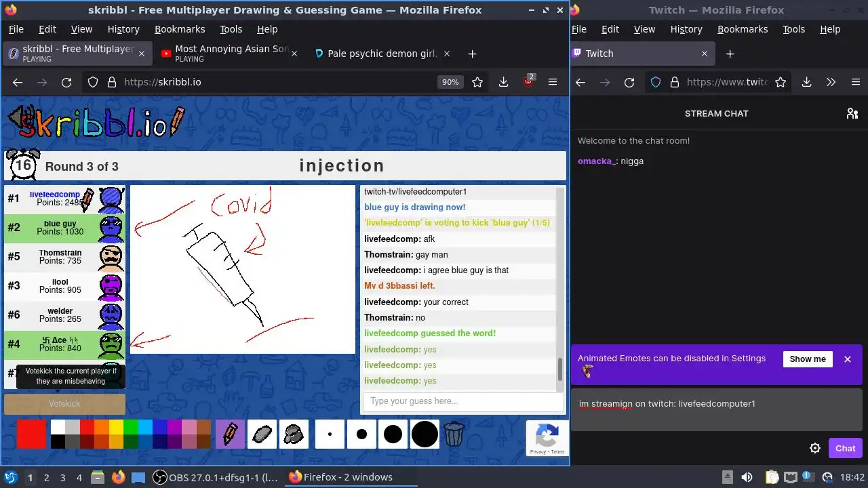Open the application launcher in the taskbar
This screenshot has height=488, width=868.
[x=11, y=477]
